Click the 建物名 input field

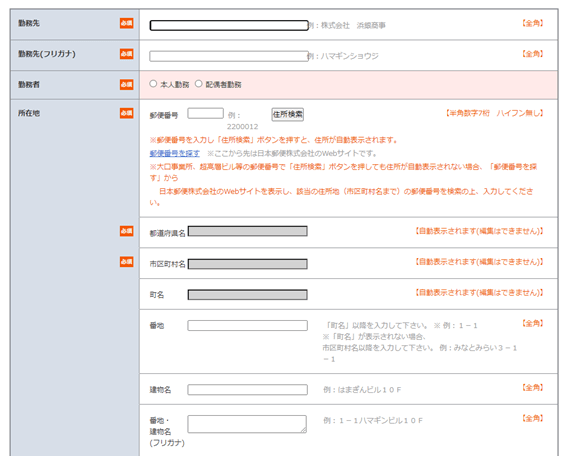tap(248, 389)
